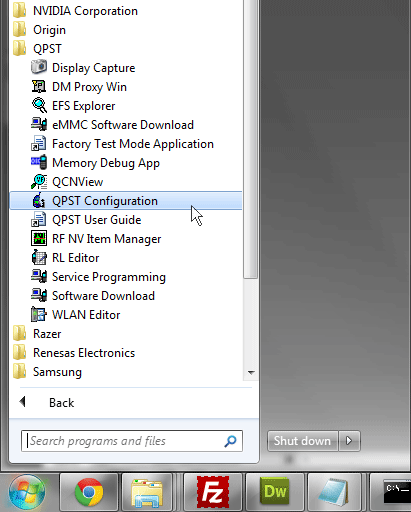Open the RL Editor icon

[39, 258]
